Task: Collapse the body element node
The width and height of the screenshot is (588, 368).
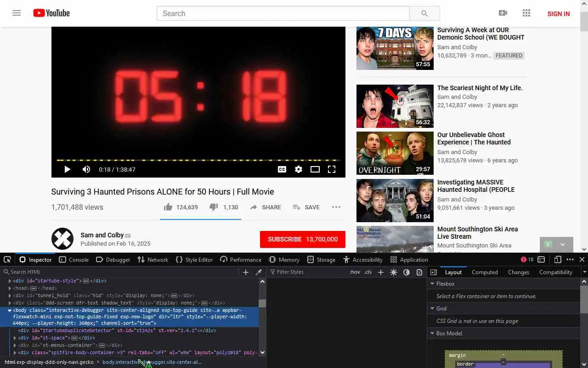Action: coord(10,310)
